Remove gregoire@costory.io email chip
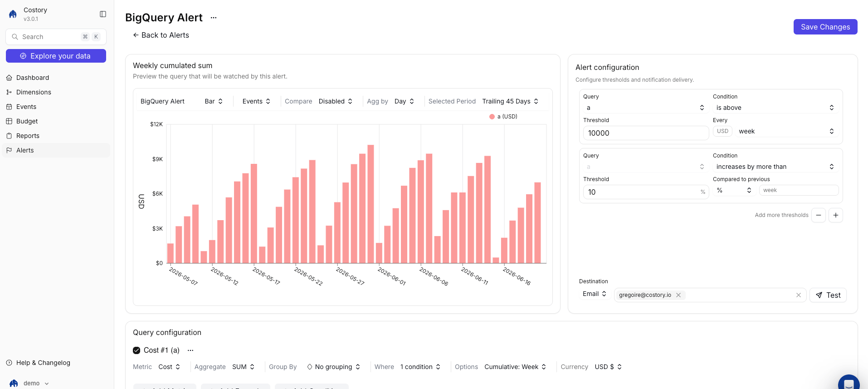The height and width of the screenshot is (389, 868). [678, 295]
